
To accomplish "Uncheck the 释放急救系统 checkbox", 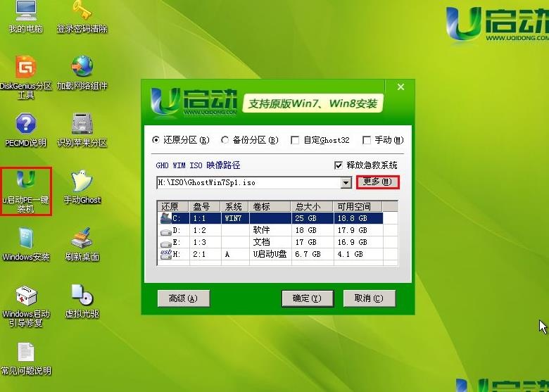I will pos(339,165).
